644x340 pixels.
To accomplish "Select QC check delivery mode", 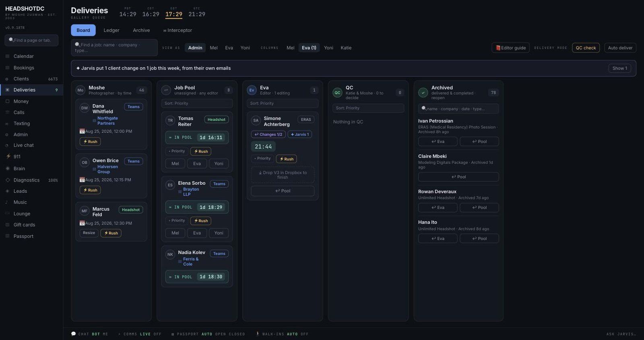I will [586, 48].
